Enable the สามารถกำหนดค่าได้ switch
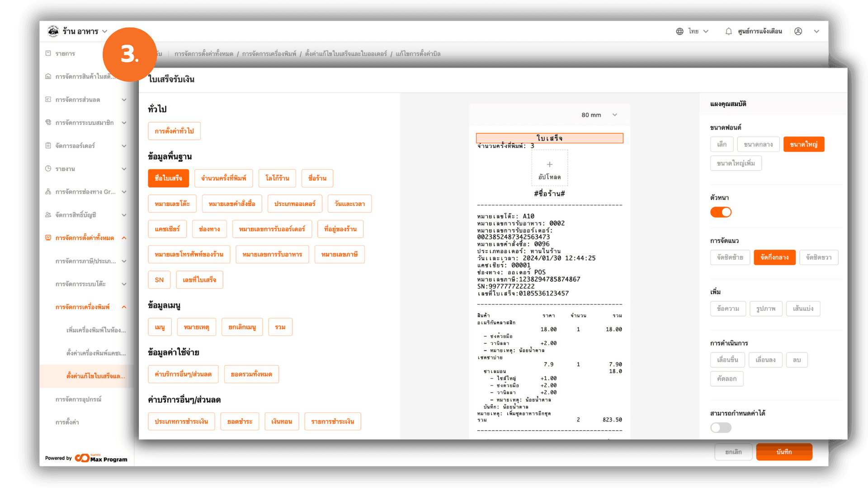The width and height of the screenshot is (868, 488). coord(721,427)
